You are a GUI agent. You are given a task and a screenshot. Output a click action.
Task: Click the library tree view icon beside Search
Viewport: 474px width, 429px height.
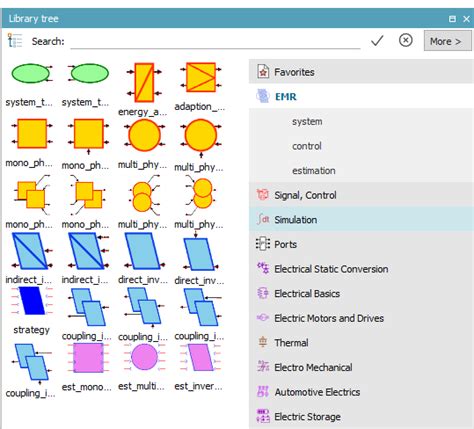[x=15, y=41]
